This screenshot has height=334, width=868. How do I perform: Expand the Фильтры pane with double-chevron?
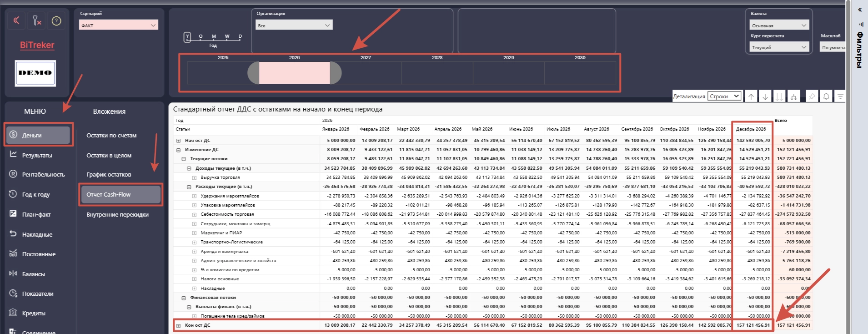(x=860, y=10)
